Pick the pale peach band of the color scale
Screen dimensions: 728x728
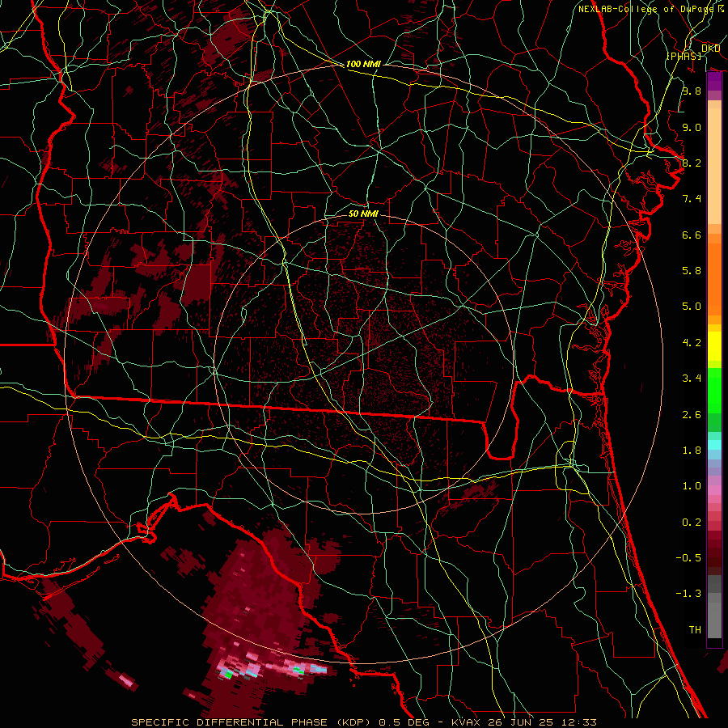click(714, 166)
